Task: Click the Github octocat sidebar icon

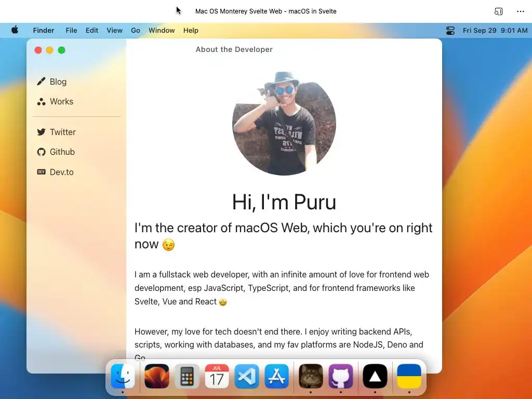Action: tap(41, 152)
